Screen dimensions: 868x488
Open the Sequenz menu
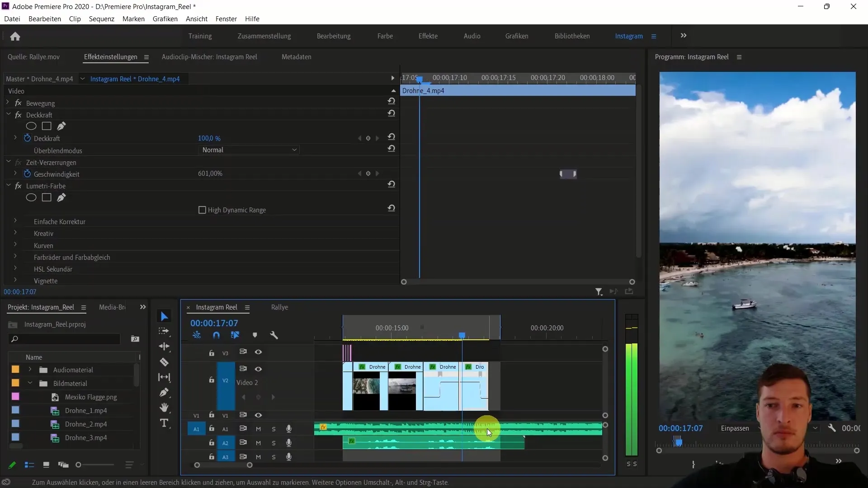click(x=101, y=19)
